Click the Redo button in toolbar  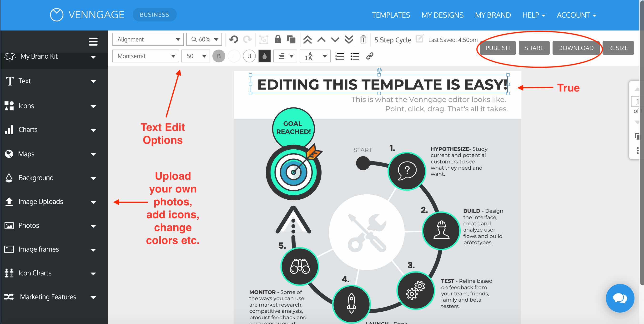248,39
